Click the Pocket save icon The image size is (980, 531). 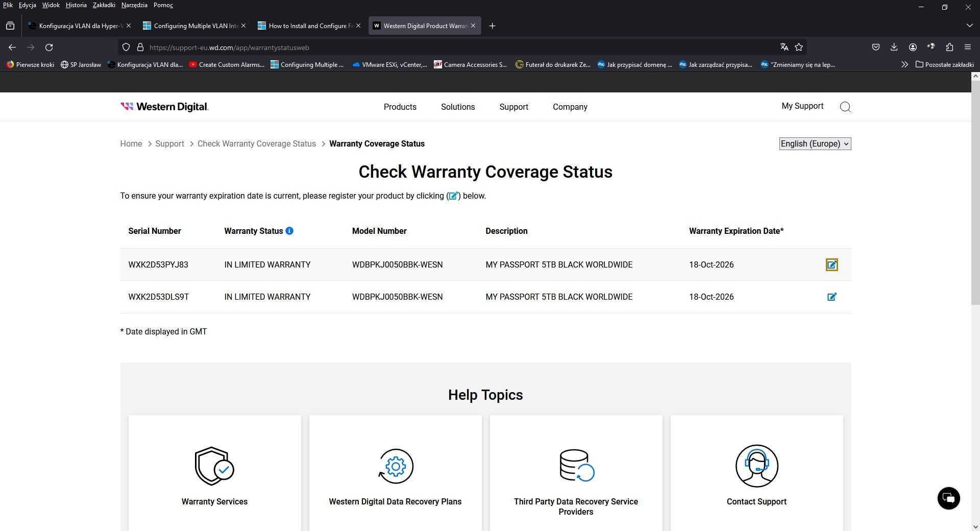coord(875,47)
